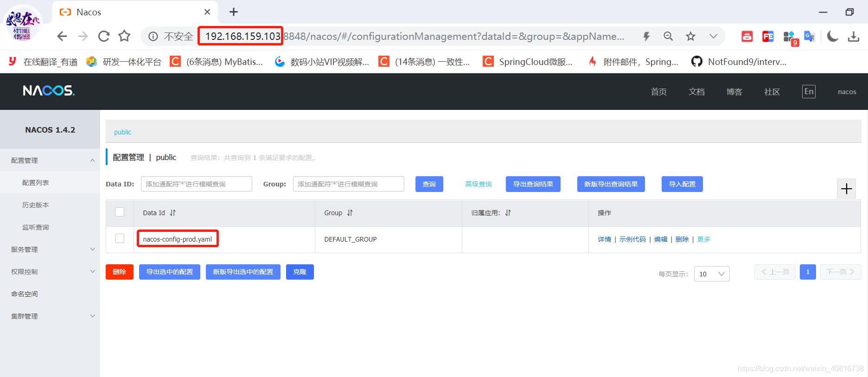Open the 数码小站VIP视频解 bookmark

pyautogui.click(x=322, y=62)
